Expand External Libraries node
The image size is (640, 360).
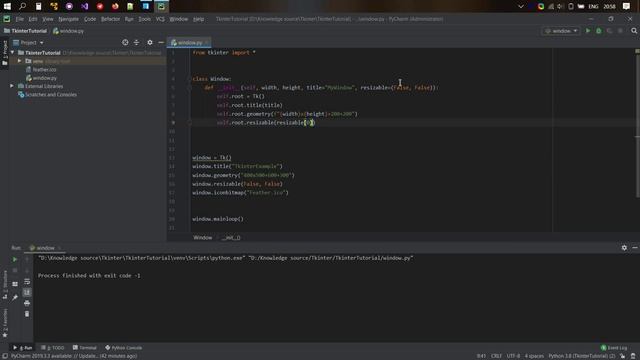[x=12, y=86]
